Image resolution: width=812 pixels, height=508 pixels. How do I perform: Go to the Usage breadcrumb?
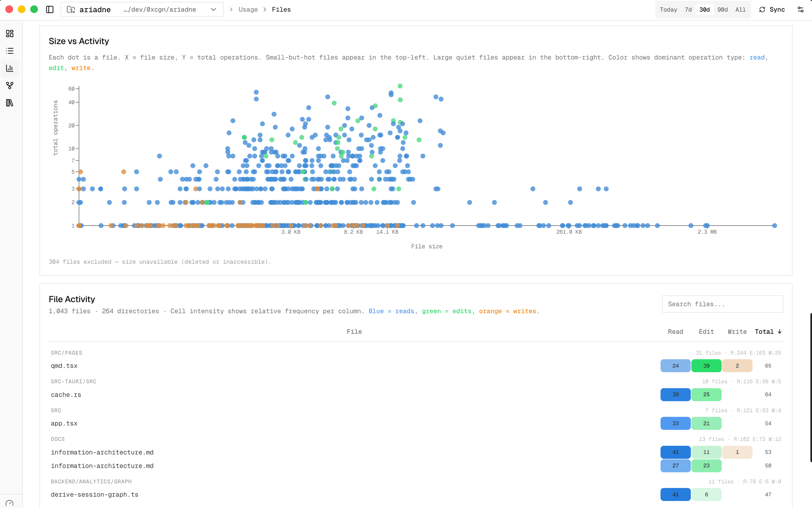pos(248,9)
